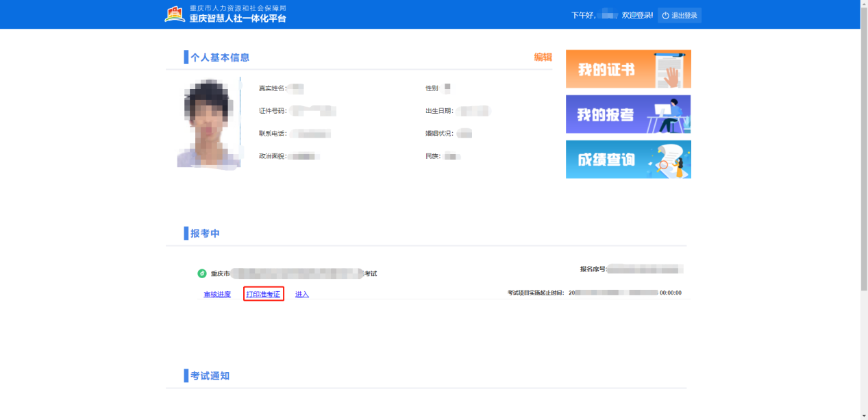The width and height of the screenshot is (868, 420).
Task: Click the exam name starting with 重庆市
Action: pos(293,273)
